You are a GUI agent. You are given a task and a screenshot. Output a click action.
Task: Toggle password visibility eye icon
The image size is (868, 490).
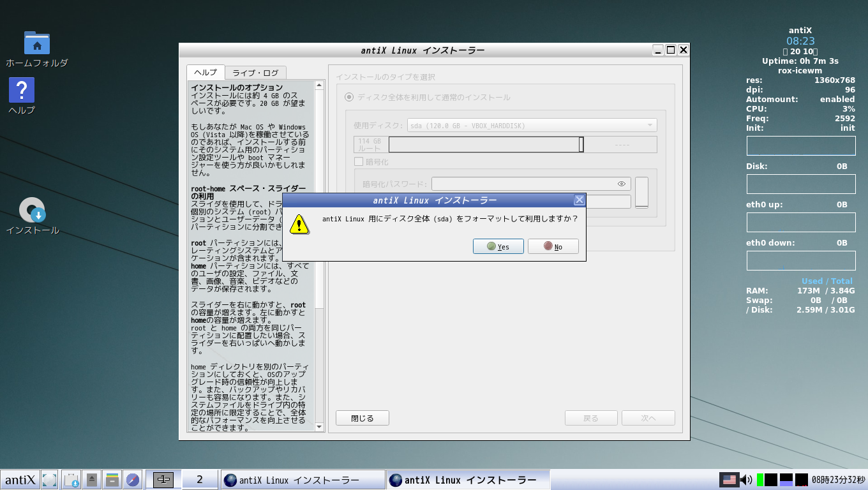click(622, 184)
